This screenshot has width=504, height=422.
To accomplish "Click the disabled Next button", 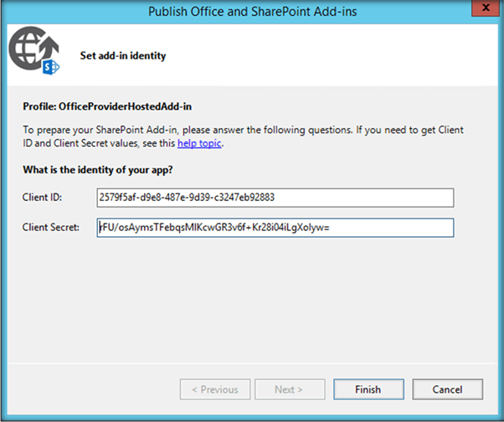I will [x=289, y=389].
